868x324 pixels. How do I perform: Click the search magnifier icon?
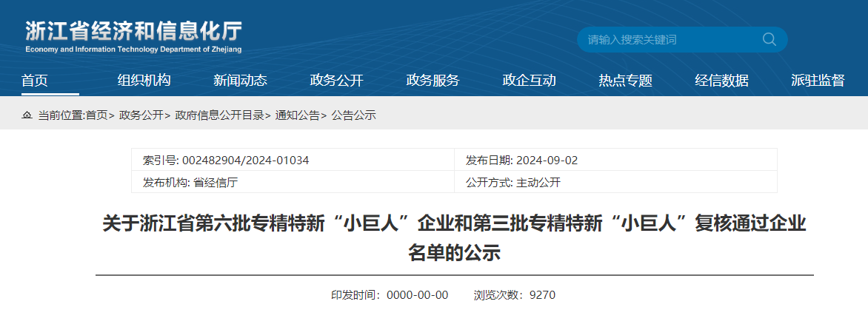pyautogui.click(x=769, y=39)
